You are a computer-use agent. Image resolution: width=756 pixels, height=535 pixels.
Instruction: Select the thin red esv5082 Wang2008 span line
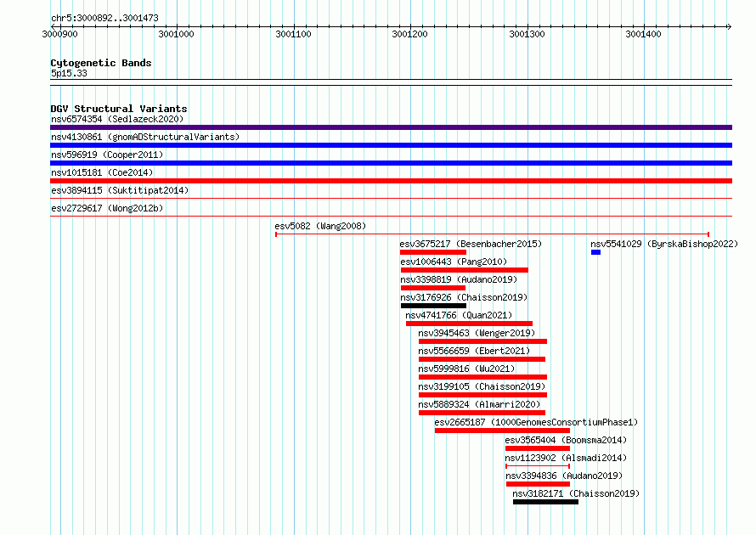coord(492,234)
